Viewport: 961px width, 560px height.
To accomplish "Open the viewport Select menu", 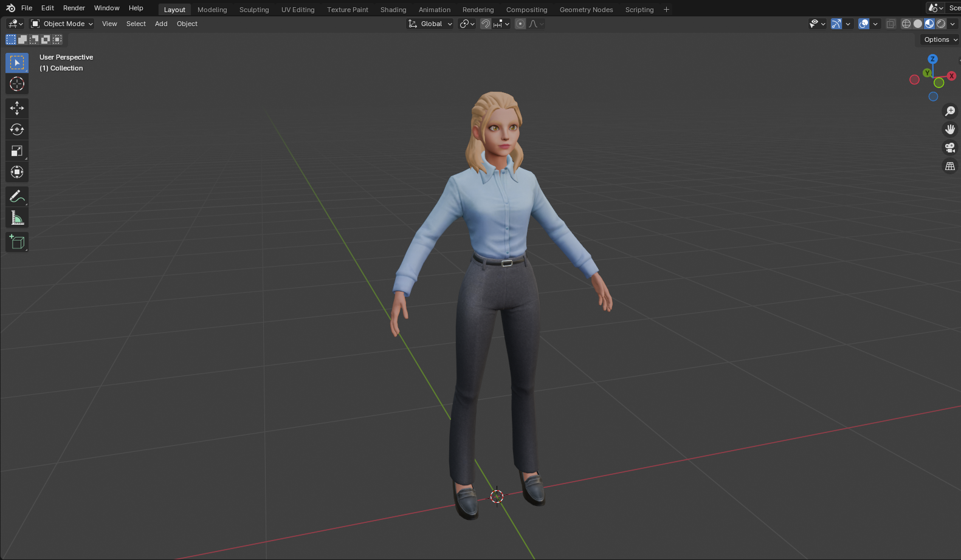I will click(136, 24).
